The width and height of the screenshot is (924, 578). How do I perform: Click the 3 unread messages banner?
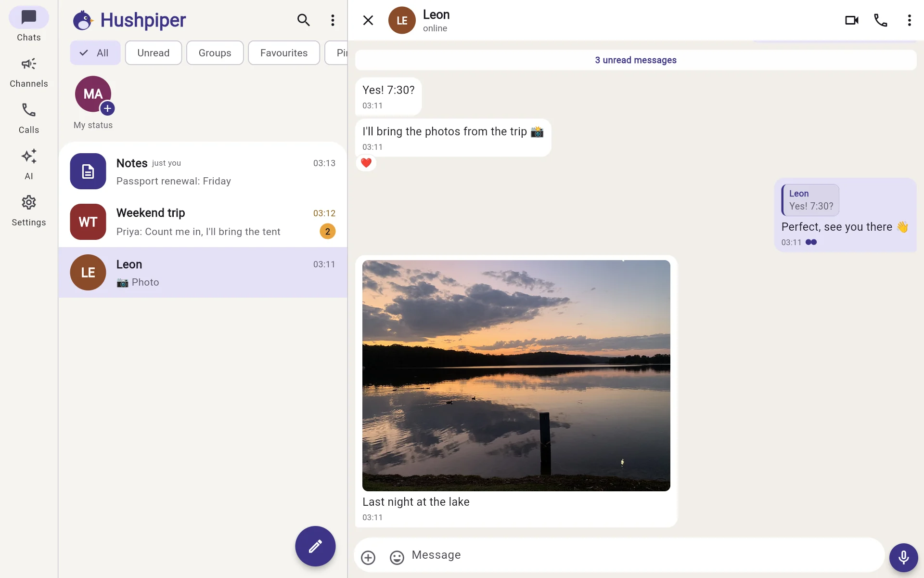[x=636, y=60]
